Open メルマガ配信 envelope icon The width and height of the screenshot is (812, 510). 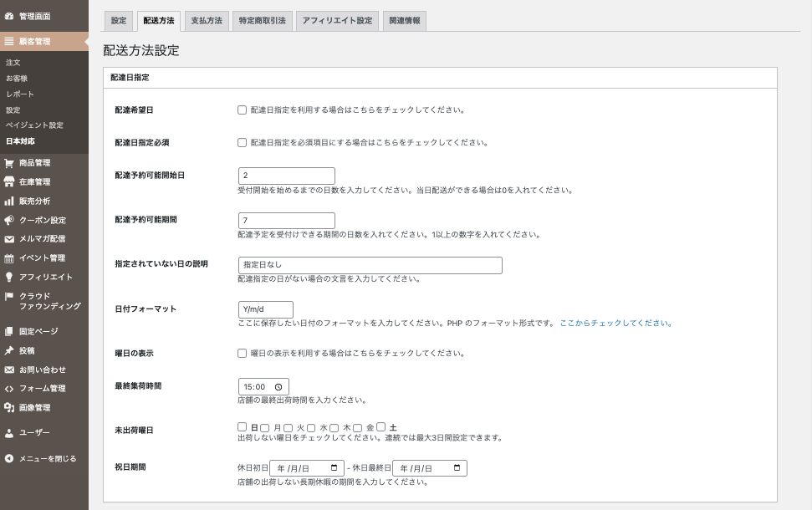[9, 239]
